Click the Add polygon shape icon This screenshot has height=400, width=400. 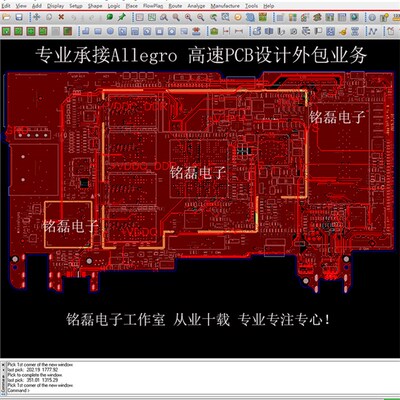(x=85, y=31)
